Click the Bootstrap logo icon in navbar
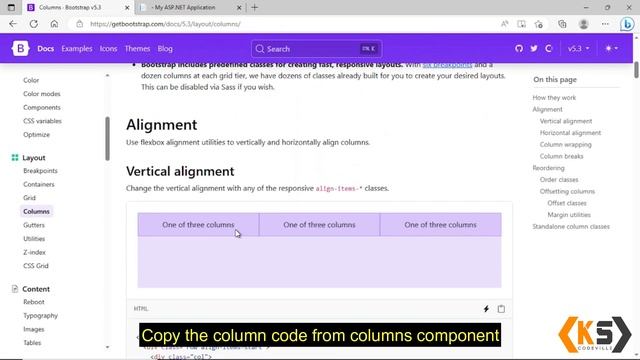The width and height of the screenshot is (640, 360). [20, 49]
